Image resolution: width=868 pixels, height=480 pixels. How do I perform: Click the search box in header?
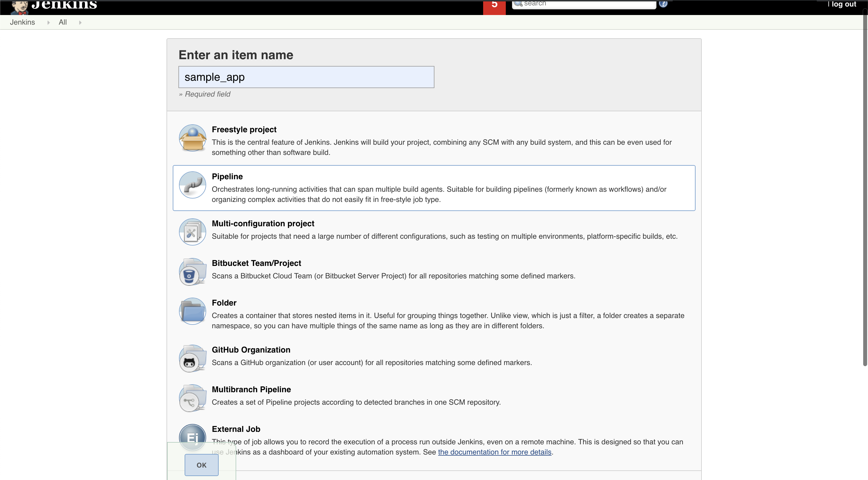[584, 4]
